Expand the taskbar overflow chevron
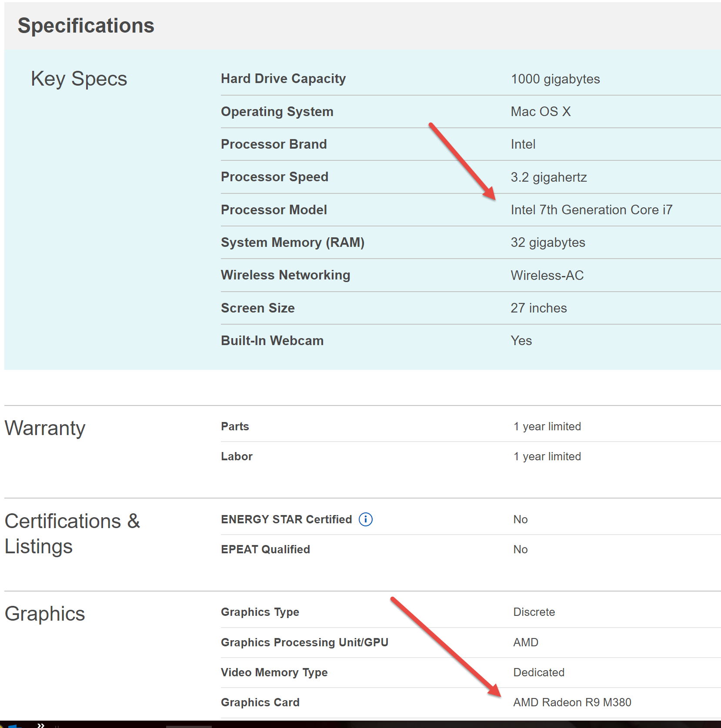The height and width of the screenshot is (728, 721). tap(41, 725)
